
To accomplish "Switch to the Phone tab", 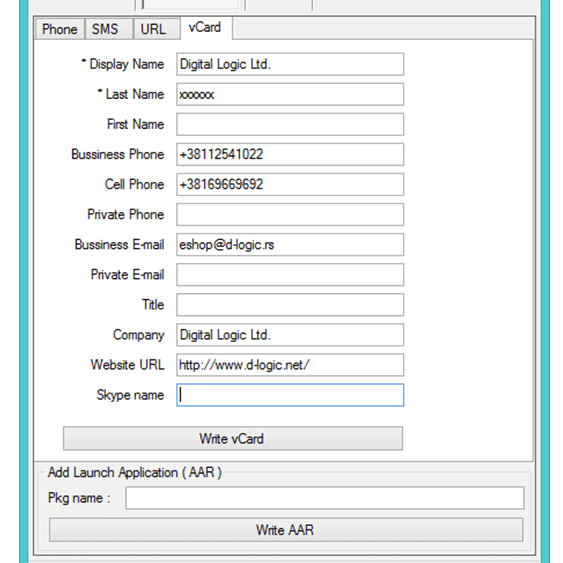I will (60, 29).
